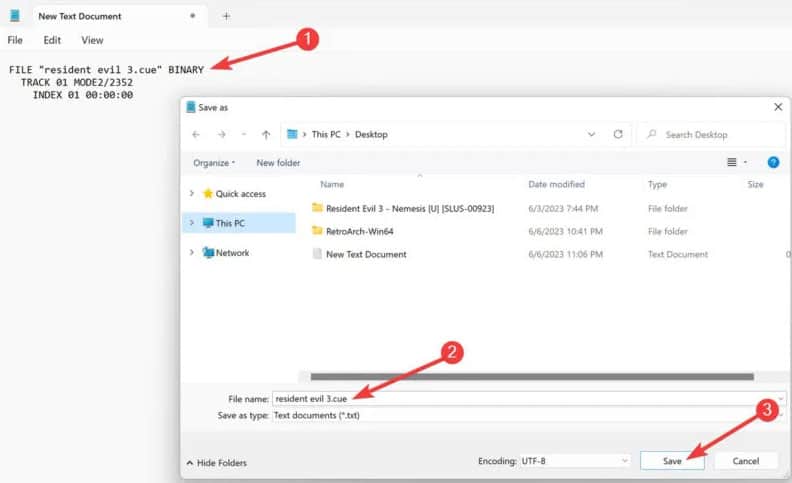Add a new Notepad tab with plus
The image size is (792, 483).
226,16
